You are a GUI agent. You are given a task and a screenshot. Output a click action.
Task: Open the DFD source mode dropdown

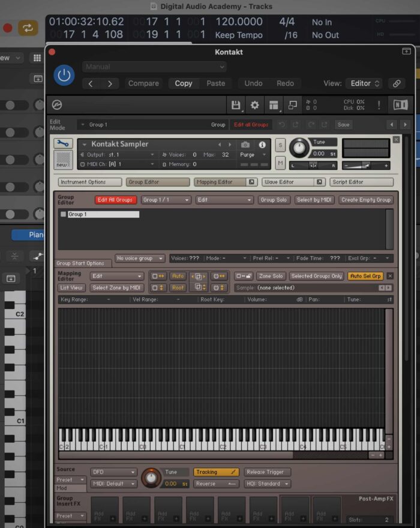(x=113, y=472)
